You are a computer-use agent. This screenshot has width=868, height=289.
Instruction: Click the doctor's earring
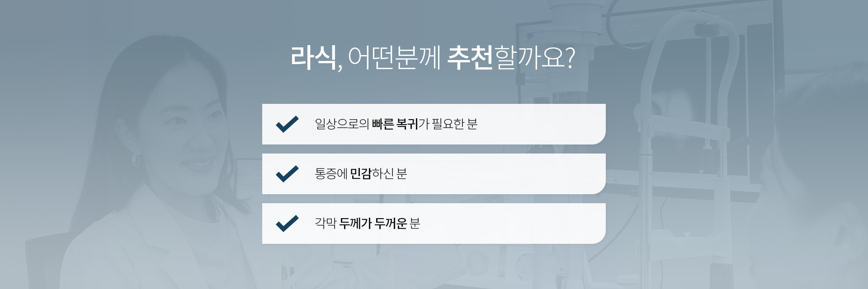pyautogui.click(x=136, y=160)
